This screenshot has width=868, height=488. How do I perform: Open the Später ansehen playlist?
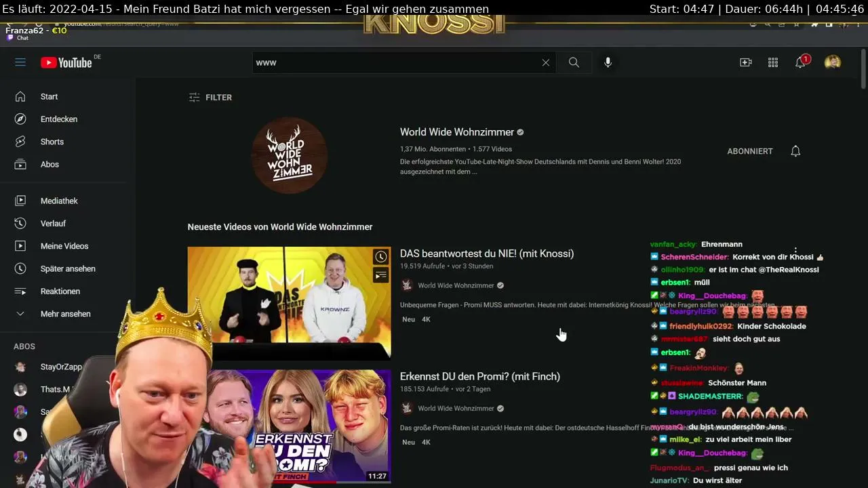[68, 268]
